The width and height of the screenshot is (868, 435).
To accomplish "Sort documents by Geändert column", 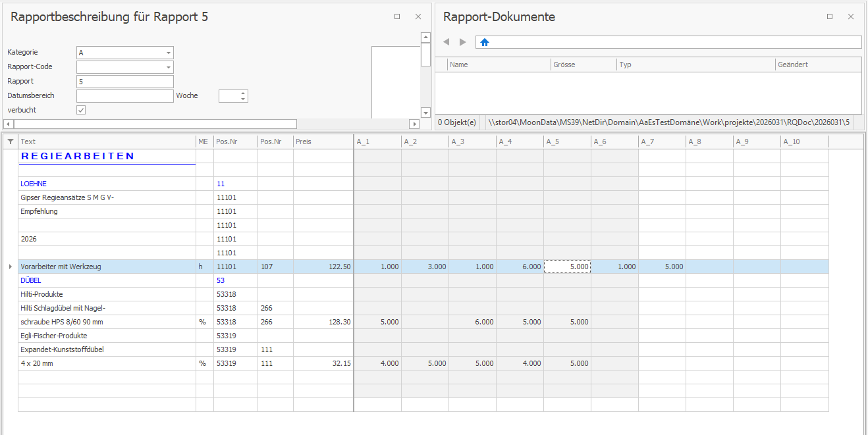I will point(819,64).
